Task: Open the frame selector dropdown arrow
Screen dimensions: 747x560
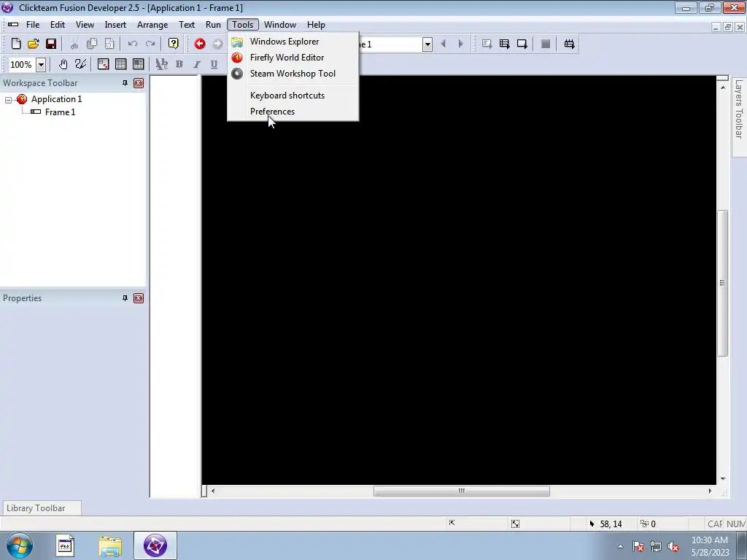Action: click(x=427, y=44)
